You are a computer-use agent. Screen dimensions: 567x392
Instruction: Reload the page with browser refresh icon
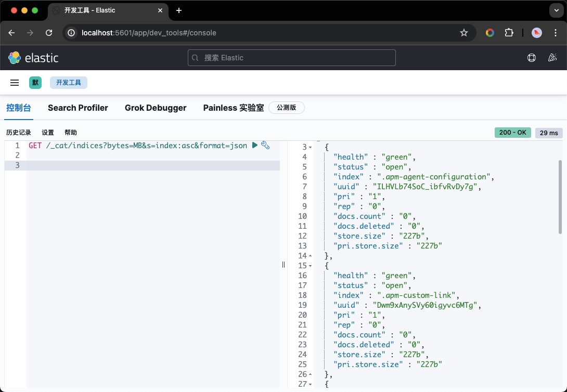coord(49,32)
